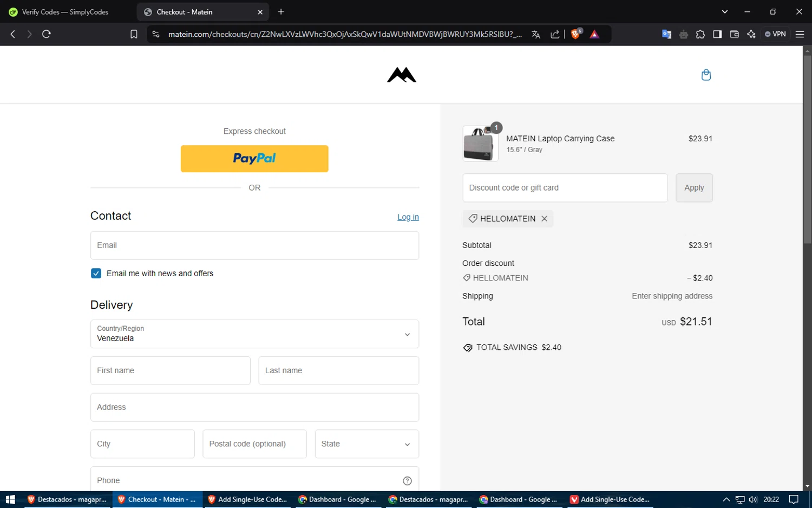This screenshot has height=508, width=812.
Task: Click the network tray icon
Action: coord(740,499)
